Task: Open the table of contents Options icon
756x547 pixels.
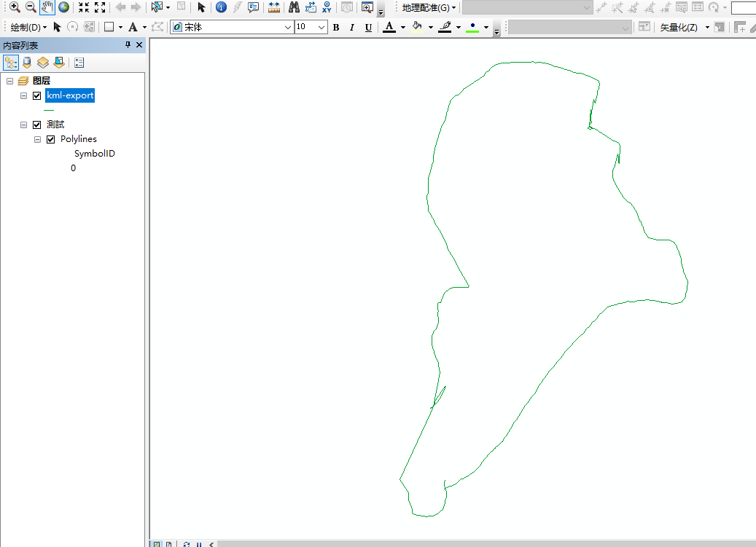Action: [79, 63]
